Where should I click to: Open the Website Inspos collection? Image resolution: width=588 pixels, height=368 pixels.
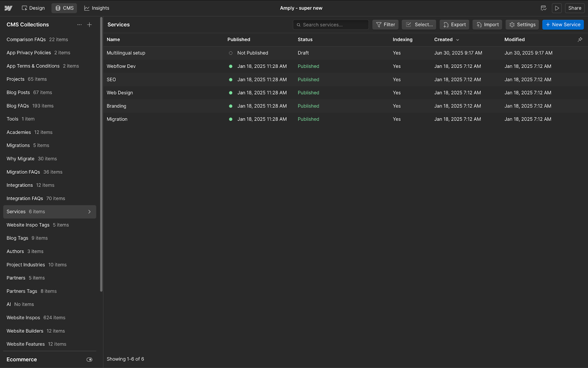point(50,318)
